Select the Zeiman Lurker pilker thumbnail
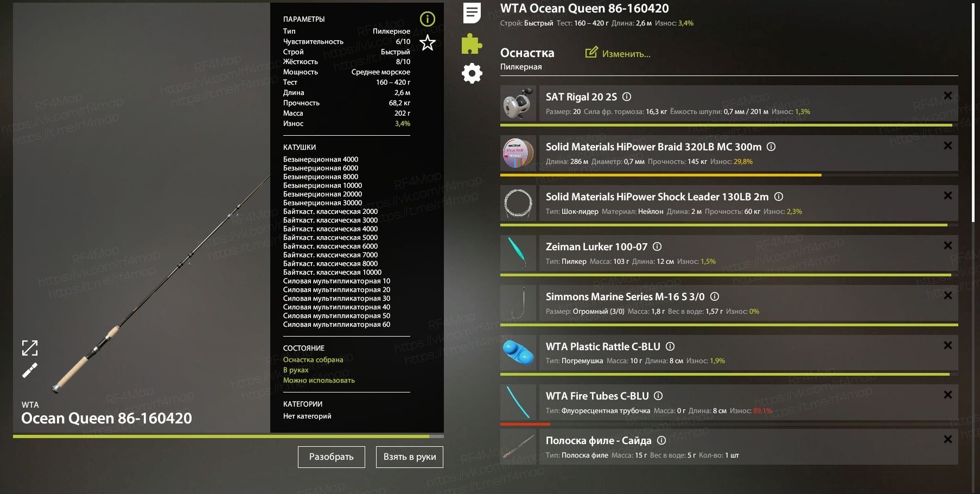 (518, 253)
